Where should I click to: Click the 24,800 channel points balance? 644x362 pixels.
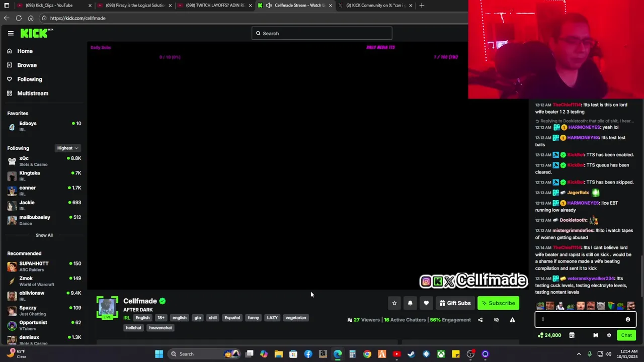coord(549,335)
